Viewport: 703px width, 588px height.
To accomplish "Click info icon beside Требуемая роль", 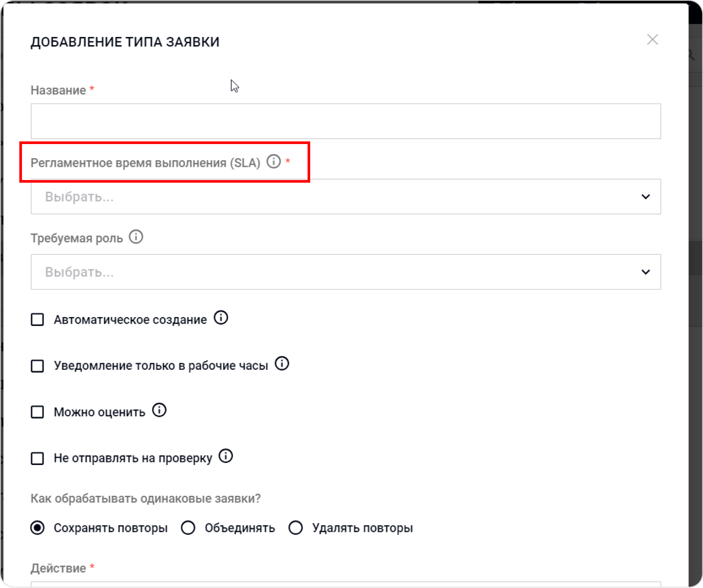I will [136, 238].
